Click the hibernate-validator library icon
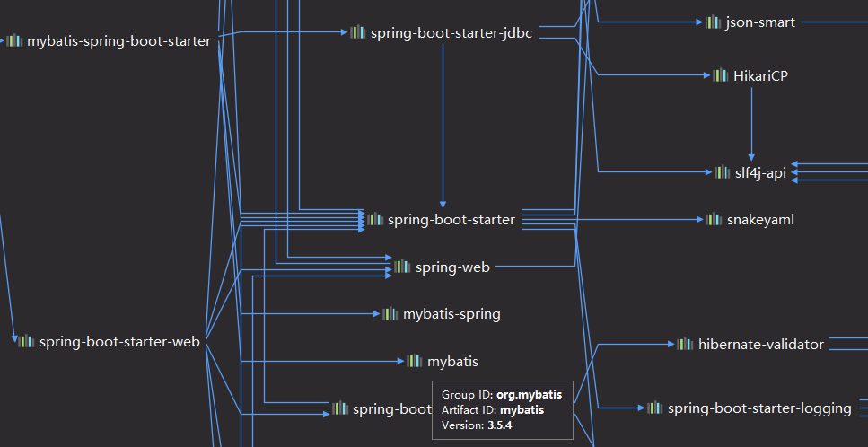Image resolution: width=868 pixels, height=447 pixels. pos(685,344)
